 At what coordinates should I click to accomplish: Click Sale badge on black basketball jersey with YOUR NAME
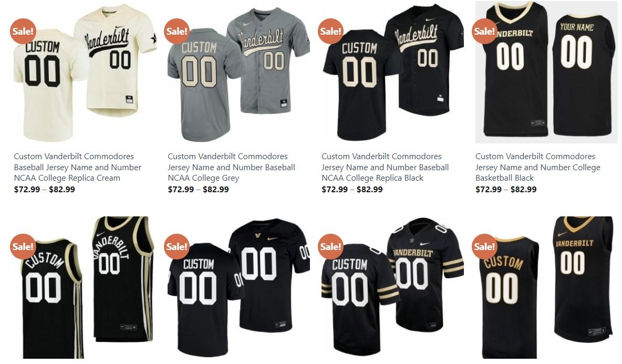point(484,31)
